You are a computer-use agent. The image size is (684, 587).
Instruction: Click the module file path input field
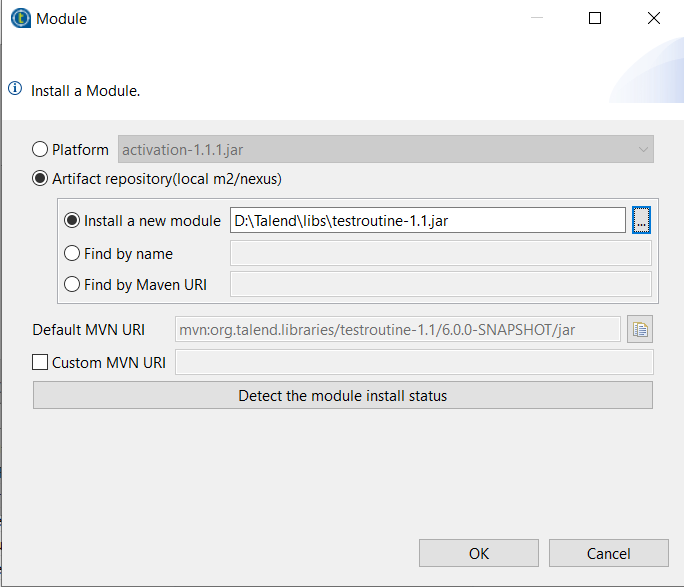(x=427, y=220)
